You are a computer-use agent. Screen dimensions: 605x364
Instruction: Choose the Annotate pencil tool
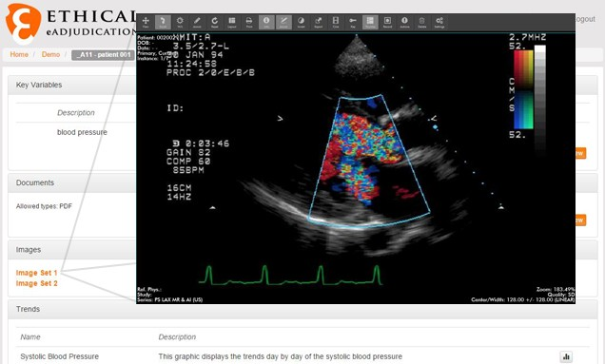click(x=197, y=22)
